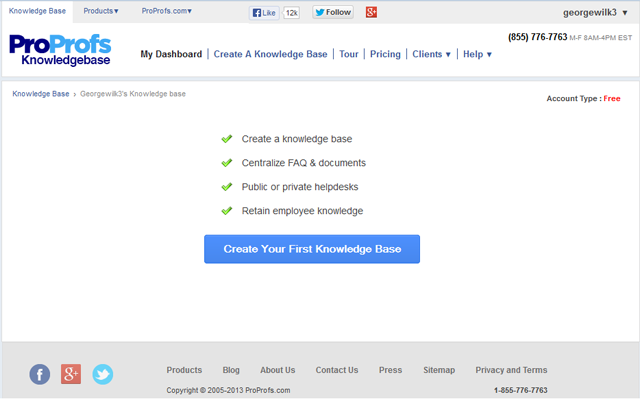Image resolution: width=640 pixels, height=400 pixels.
Task: Open the Help dropdown menu
Action: pos(477,54)
